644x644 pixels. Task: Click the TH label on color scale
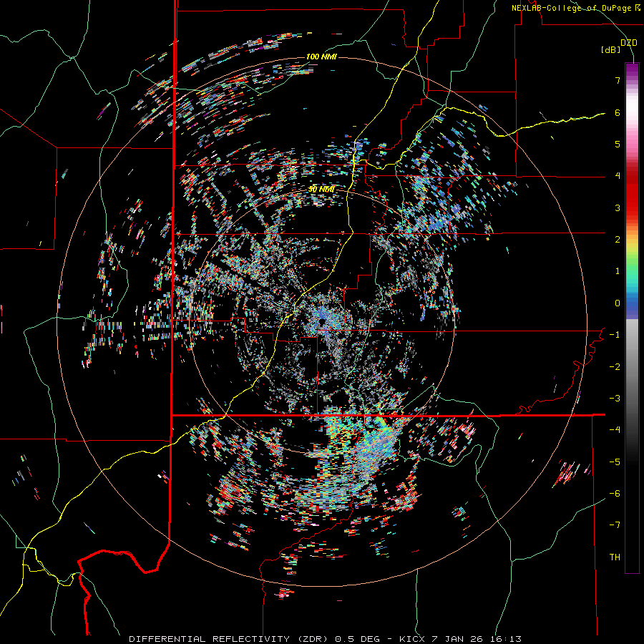point(615,557)
